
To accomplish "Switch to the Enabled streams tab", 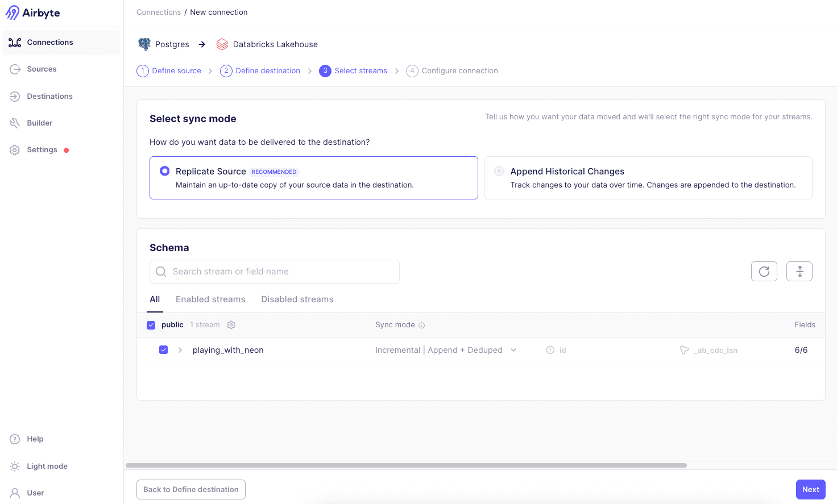I will pos(210,299).
